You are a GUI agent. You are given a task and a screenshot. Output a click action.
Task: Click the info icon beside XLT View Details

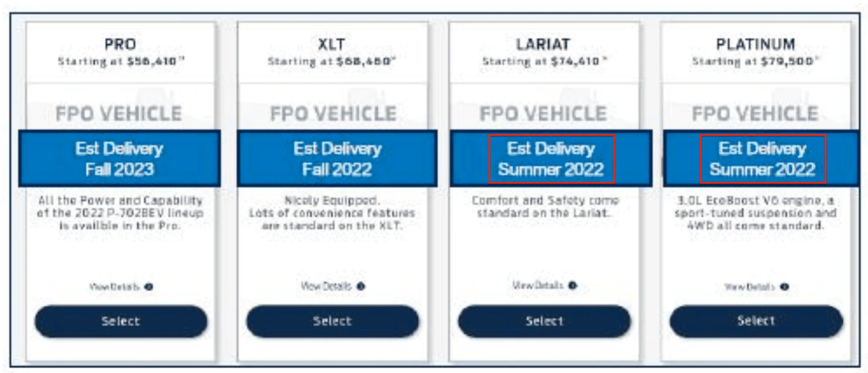pyautogui.click(x=361, y=286)
